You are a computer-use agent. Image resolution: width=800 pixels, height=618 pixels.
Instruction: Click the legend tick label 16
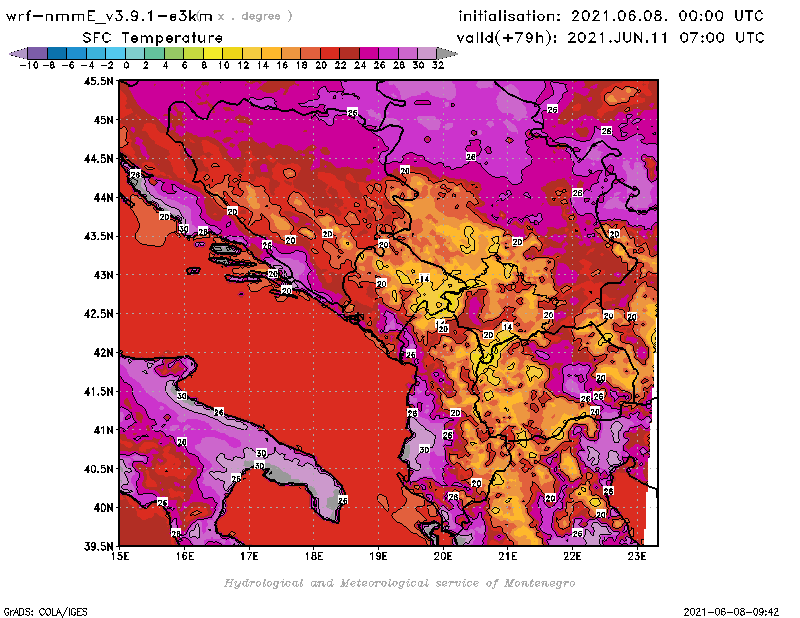pos(282,65)
